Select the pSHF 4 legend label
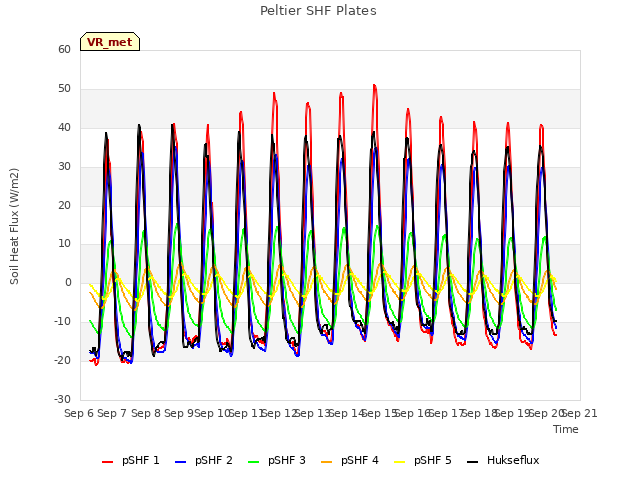 pos(360,460)
